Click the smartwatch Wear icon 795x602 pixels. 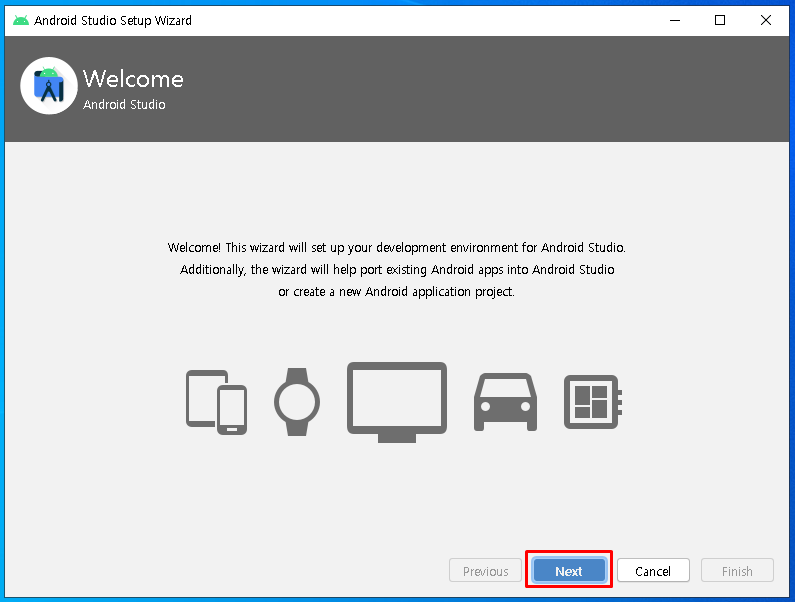(297, 402)
